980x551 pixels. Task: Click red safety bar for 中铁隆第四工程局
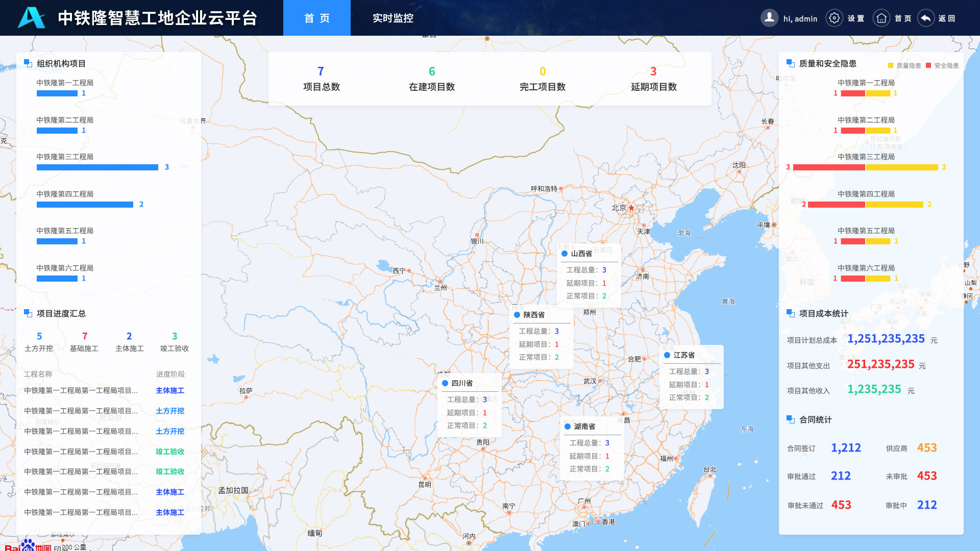coord(836,205)
